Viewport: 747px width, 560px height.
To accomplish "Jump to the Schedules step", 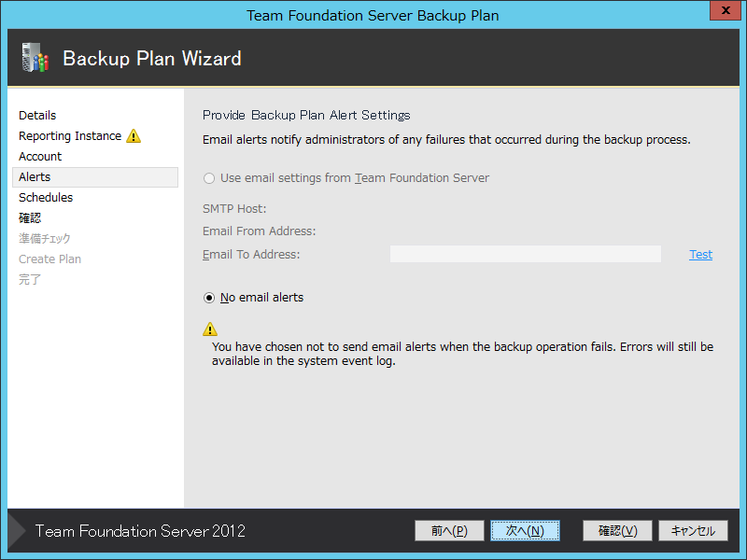I will click(x=46, y=197).
